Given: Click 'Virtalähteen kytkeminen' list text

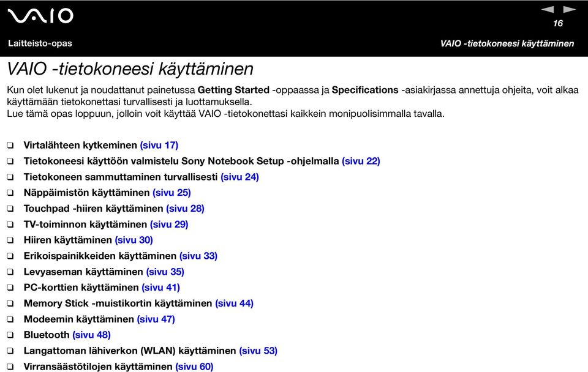Looking at the screenshot, I should [80, 146].
